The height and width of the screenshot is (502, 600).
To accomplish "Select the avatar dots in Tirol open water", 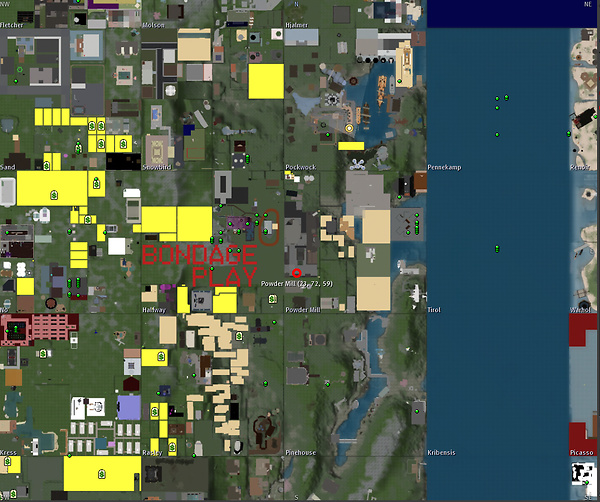I will pyautogui.click(x=497, y=249).
